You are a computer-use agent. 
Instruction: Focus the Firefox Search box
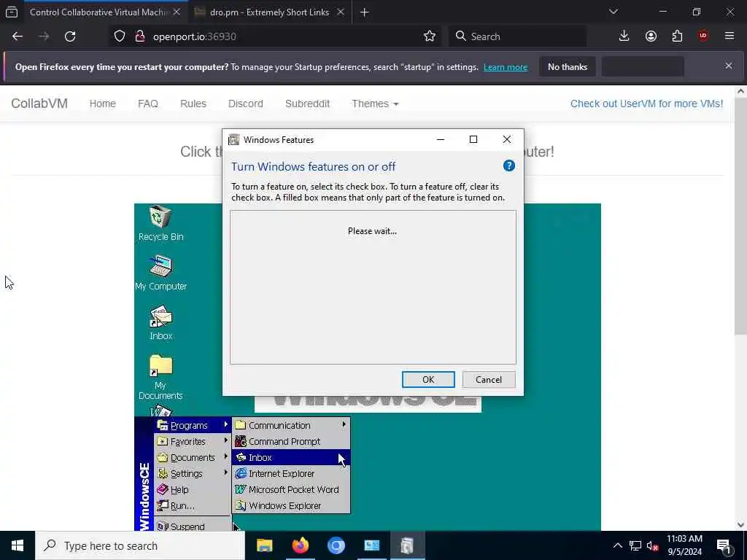(x=517, y=36)
